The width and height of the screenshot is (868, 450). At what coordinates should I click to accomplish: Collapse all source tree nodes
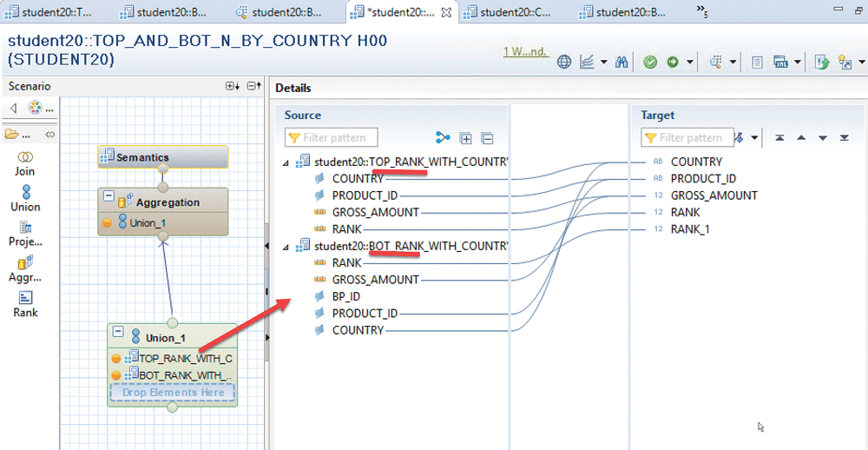tap(487, 138)
